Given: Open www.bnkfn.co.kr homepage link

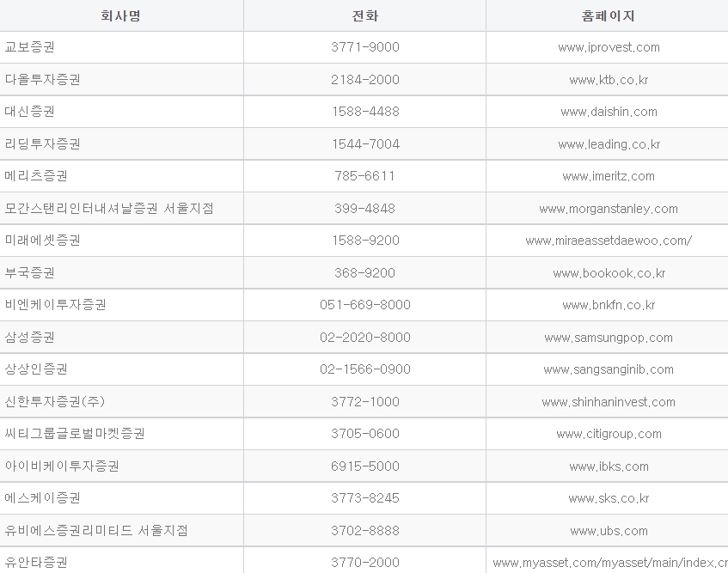Looking at the screenshot, I should click(x=609, y=305).
